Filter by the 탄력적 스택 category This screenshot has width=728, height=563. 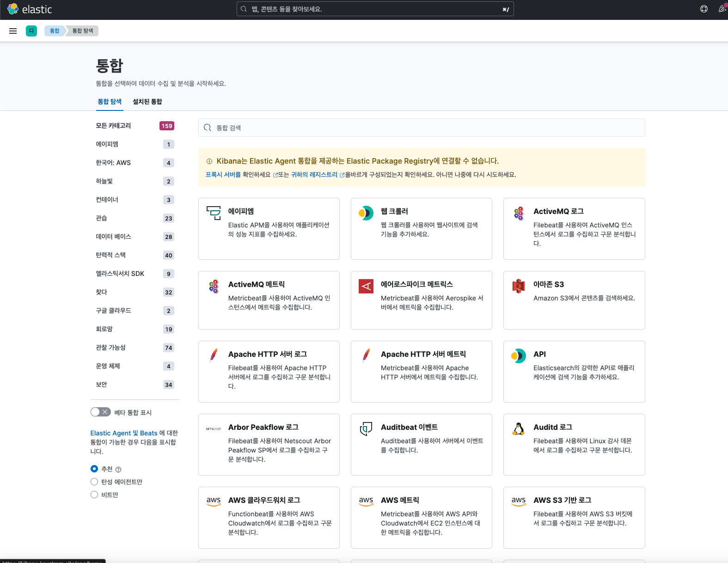[x=135, y=255]
